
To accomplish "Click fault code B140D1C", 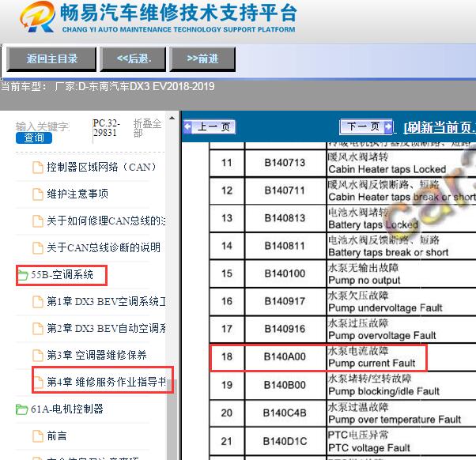I will click(x=285, y=441).
